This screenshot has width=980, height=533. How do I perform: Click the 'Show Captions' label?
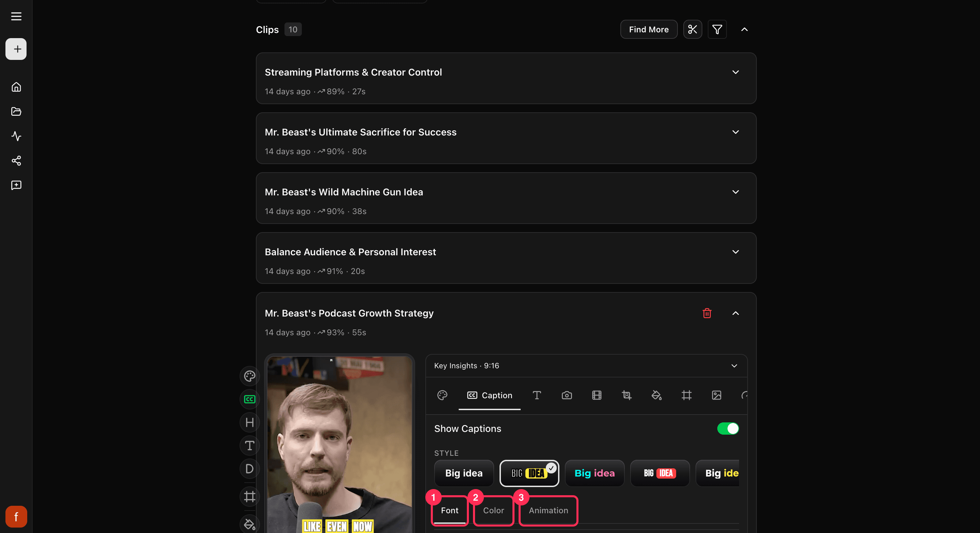[x=468, y=429]
